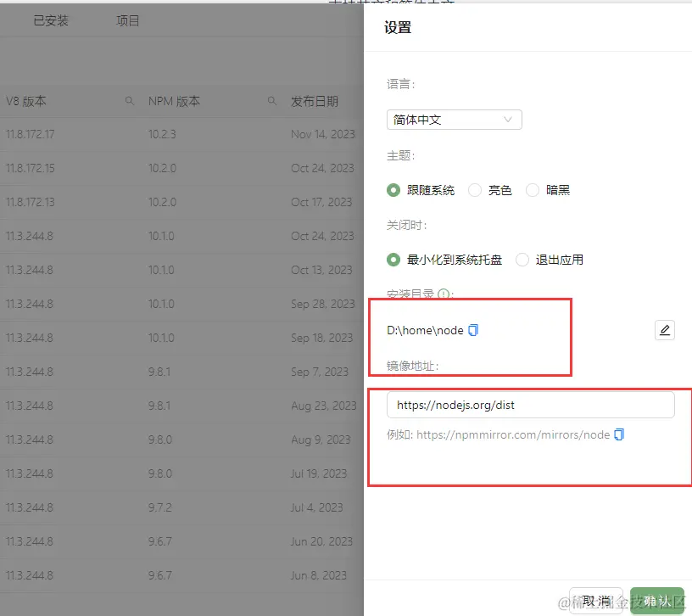Focus the mirror address input https://nodejs.org/dist
Screen dimensions: 692x616
tap(531, 405)
